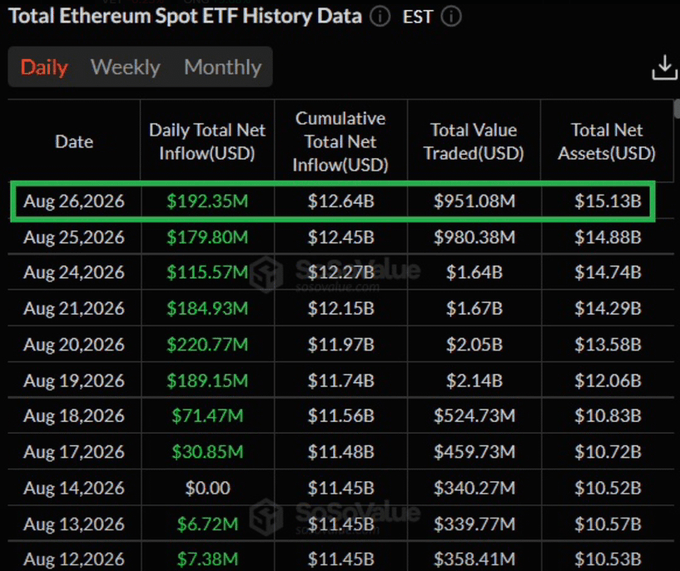Click the Total Ethereum Spot ETF History Data title
Image resolution: width=680 pixels, height=571 pixels.
[x=185, y=16]
